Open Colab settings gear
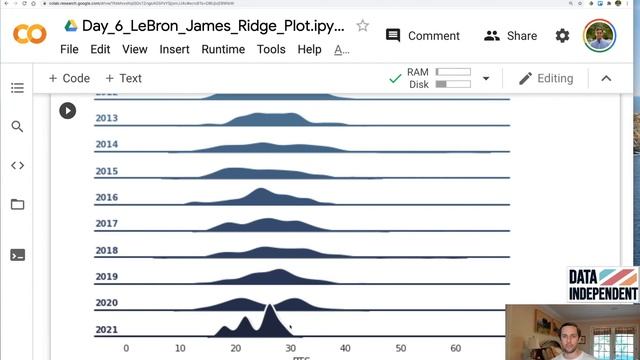The height and width of the screenshot is (360, 640). click(562, 36)
